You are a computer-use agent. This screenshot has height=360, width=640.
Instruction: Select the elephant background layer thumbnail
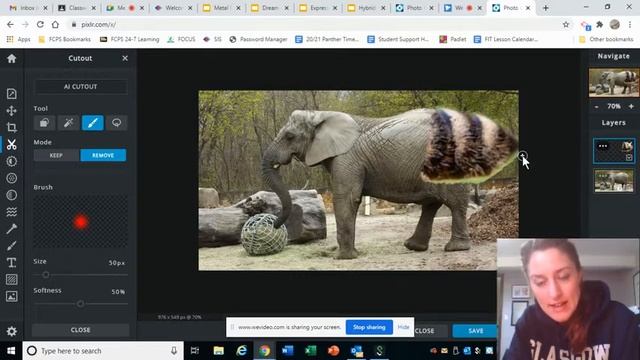[614, 180]
